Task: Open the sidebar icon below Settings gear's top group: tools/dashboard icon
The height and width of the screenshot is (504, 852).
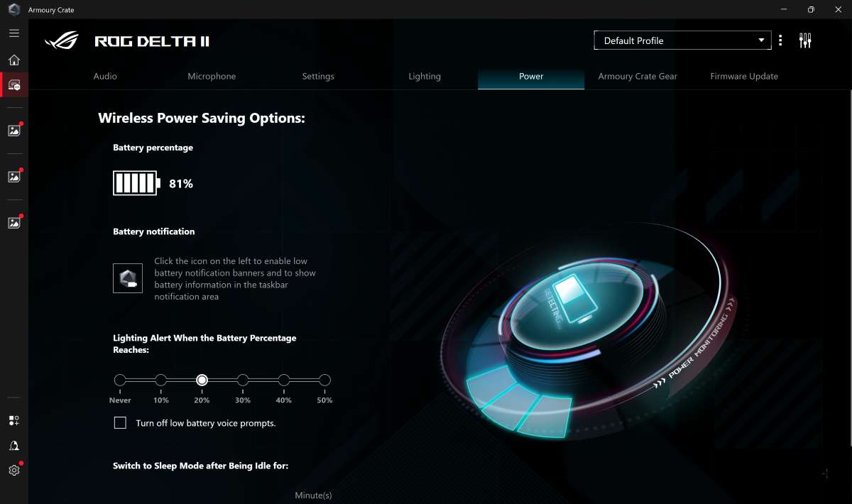Action: coord(14,421)
